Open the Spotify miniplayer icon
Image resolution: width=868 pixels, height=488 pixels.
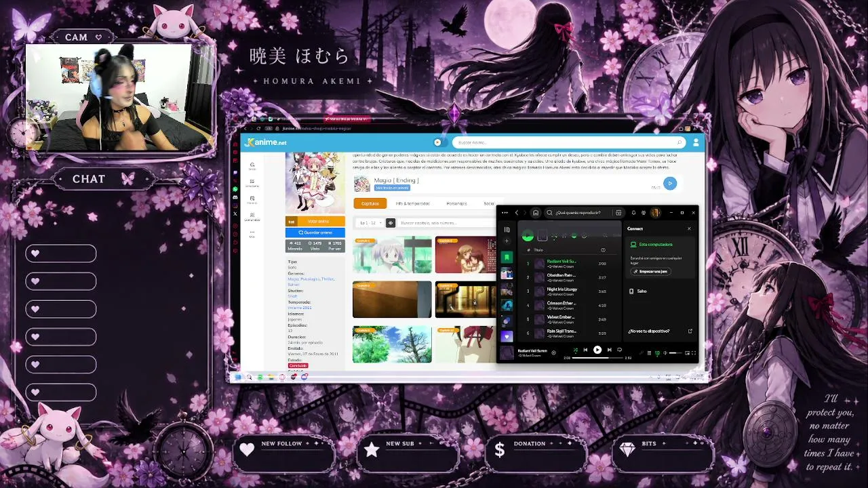687,353
